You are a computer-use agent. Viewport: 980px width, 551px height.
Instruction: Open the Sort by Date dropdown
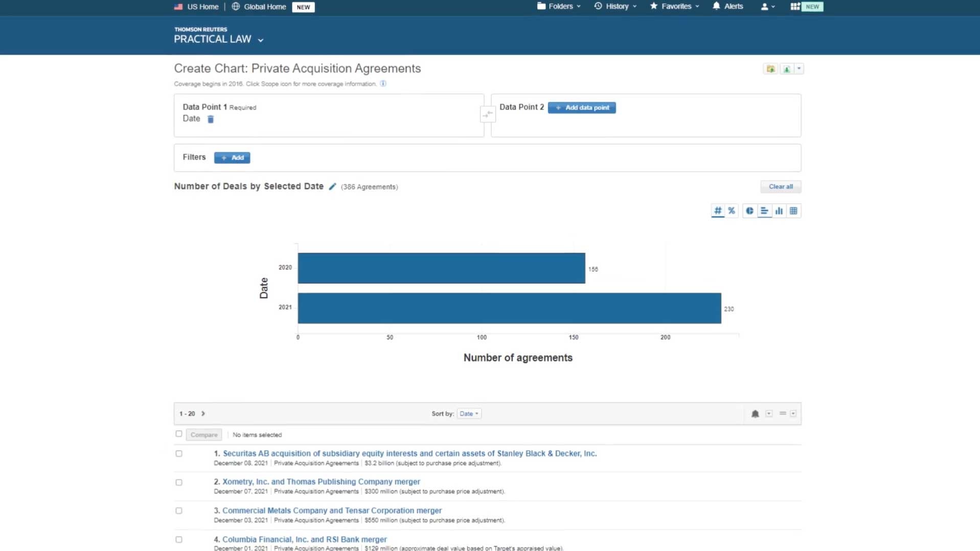468,414
